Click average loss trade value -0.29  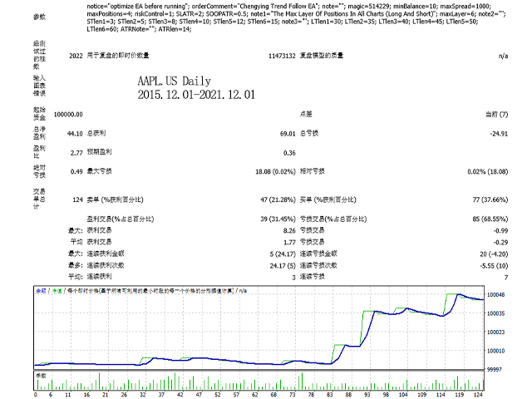tap(500, 242)
